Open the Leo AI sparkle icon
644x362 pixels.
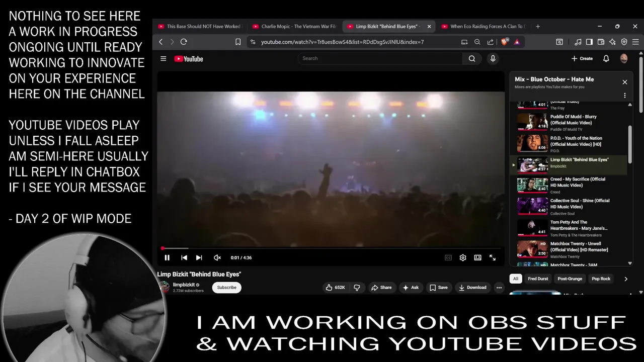tap(612, 42)
